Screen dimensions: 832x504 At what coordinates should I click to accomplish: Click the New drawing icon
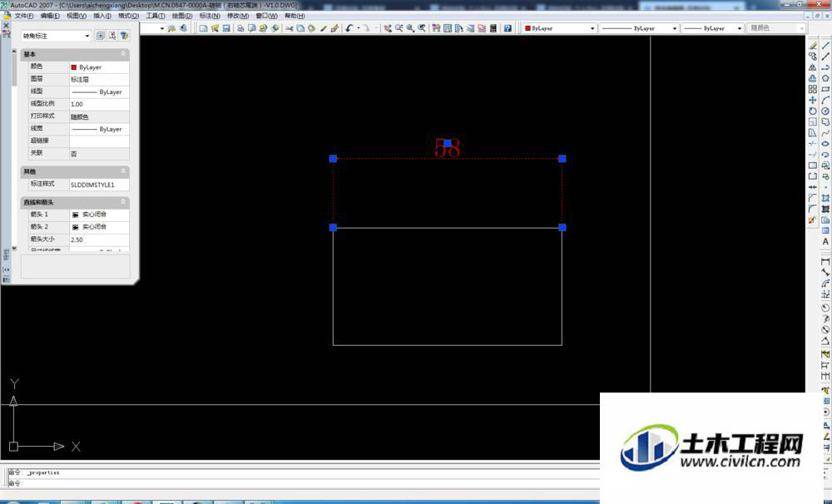tap(203, 28)
